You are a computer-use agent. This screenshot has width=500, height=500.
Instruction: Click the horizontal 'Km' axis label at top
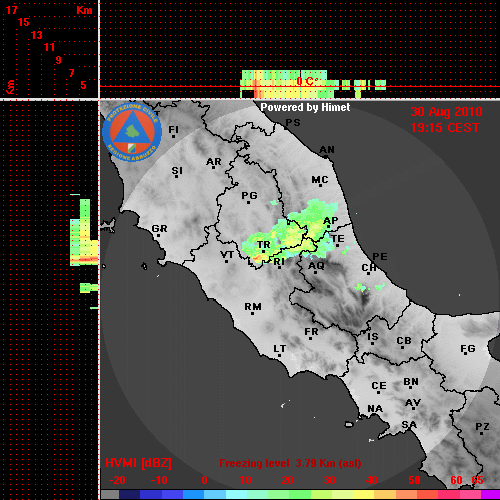point(84,10)
